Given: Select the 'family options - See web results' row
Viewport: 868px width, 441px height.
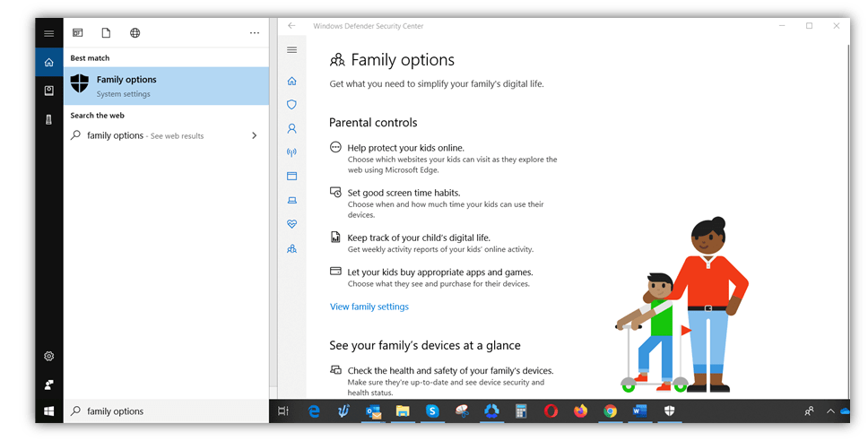Looking at the screenshot, I should [167, 135].
